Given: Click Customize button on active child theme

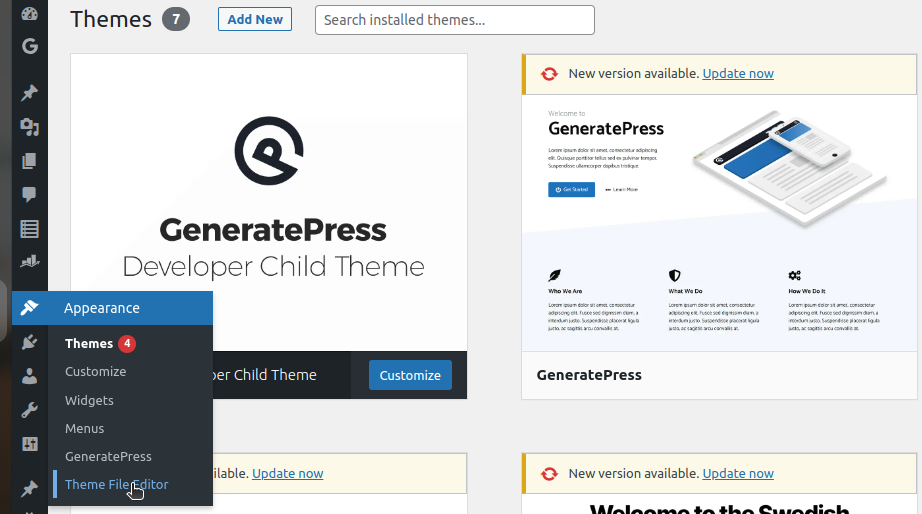Looking at the screenshot, I should point(410,375).
